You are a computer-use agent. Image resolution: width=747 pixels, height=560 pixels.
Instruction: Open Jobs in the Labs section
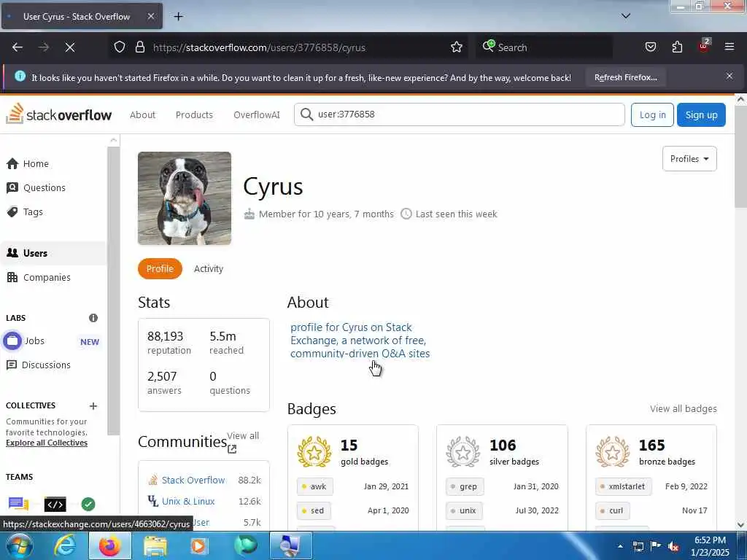pyautogui.click(x=34, y=341)
